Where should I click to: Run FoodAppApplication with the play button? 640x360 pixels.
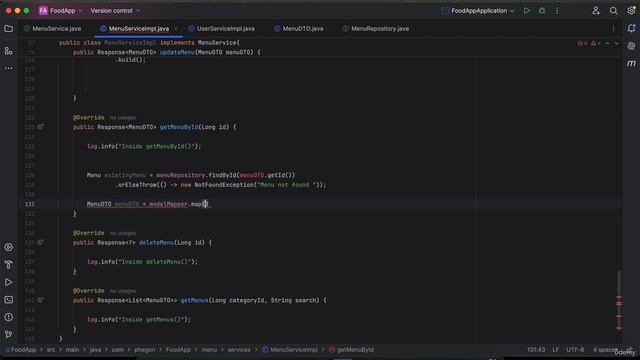pyautogui.click(x=527, y=11)
